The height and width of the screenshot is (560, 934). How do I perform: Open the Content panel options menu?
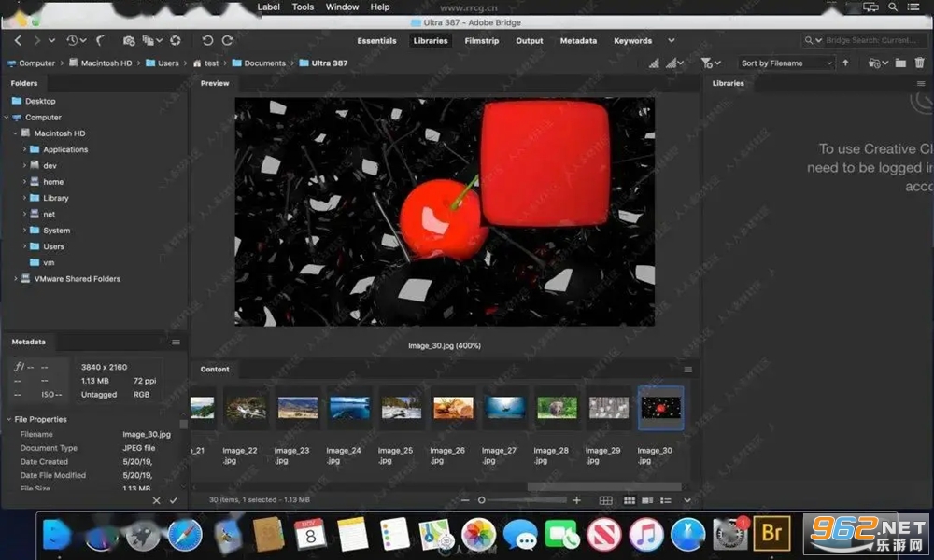click(x=688, y=370)
